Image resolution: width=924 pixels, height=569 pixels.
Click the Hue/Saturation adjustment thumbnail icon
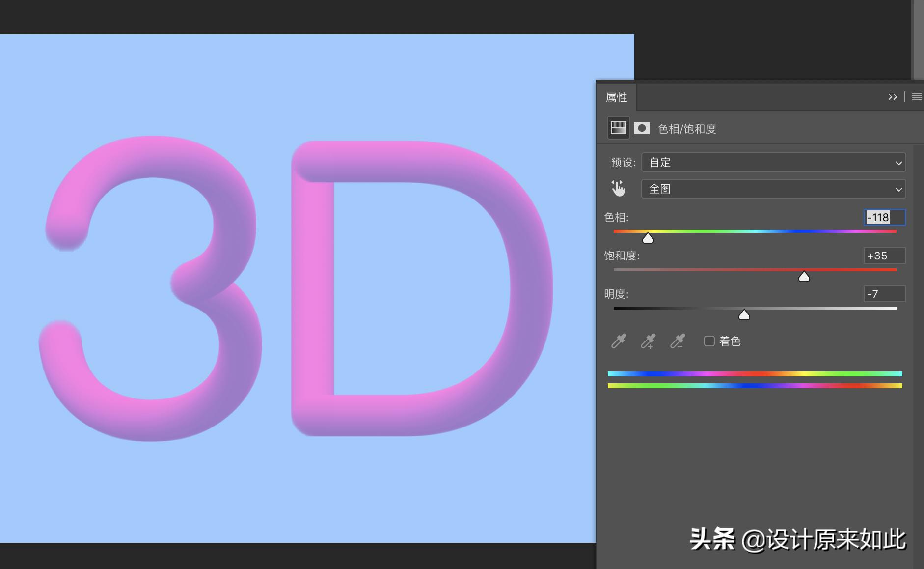(618, 128)
